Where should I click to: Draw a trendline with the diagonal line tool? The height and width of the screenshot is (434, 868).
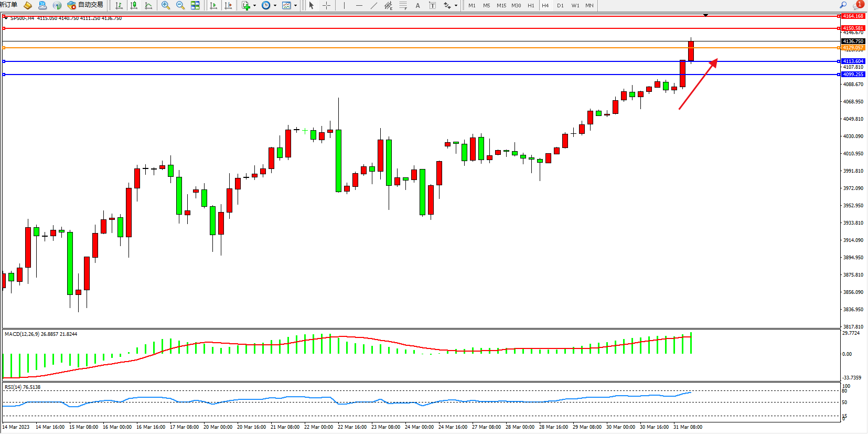(x=373, y=5)
